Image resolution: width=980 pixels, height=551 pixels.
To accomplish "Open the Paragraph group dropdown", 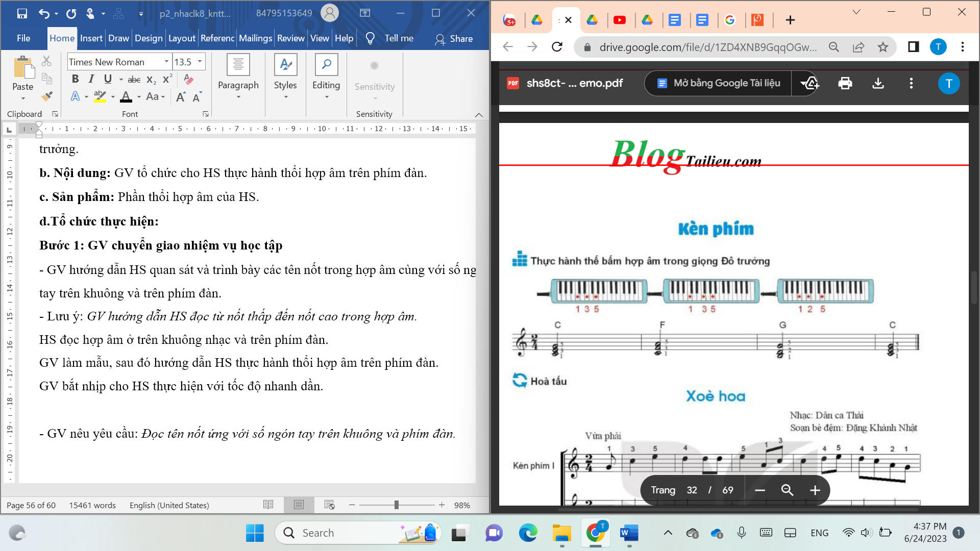I will (x=238, y=77).
